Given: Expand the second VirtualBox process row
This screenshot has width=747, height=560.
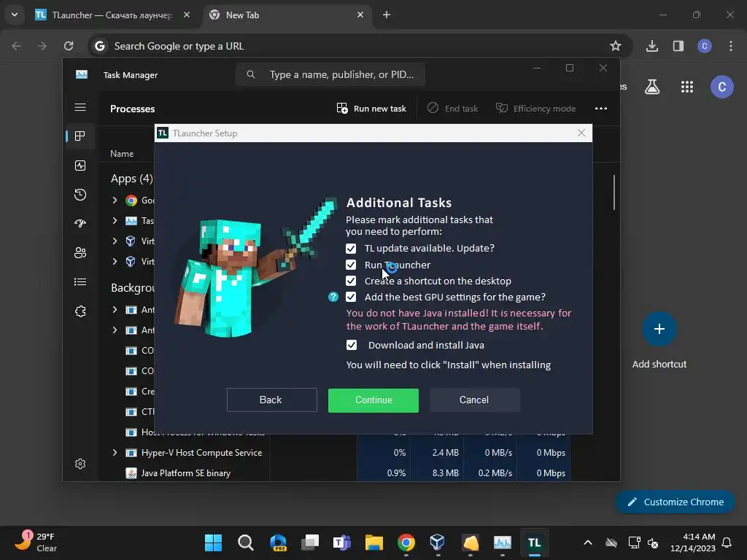Looking at the screenshot, I should coord(115,262).
